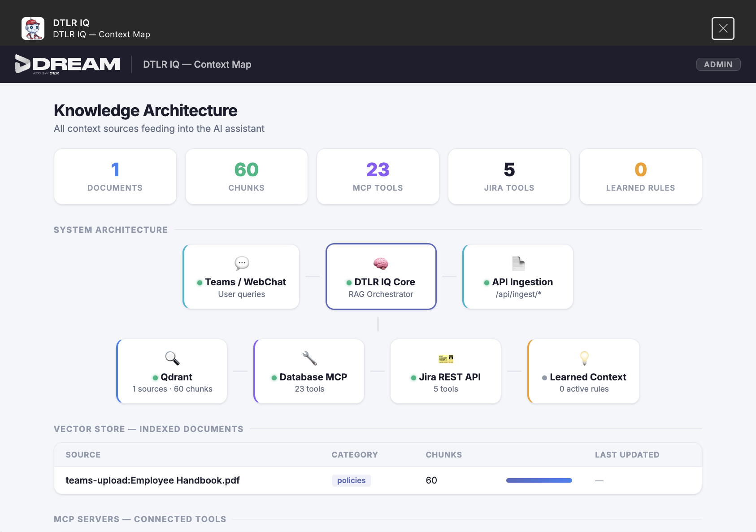
Task: Click the Learned Context node title
Action: pyautogui.click(x=588, y=377)
